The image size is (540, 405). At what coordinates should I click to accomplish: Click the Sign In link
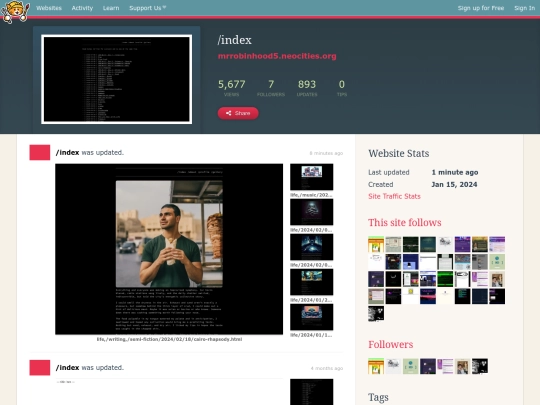coord(525,8)
